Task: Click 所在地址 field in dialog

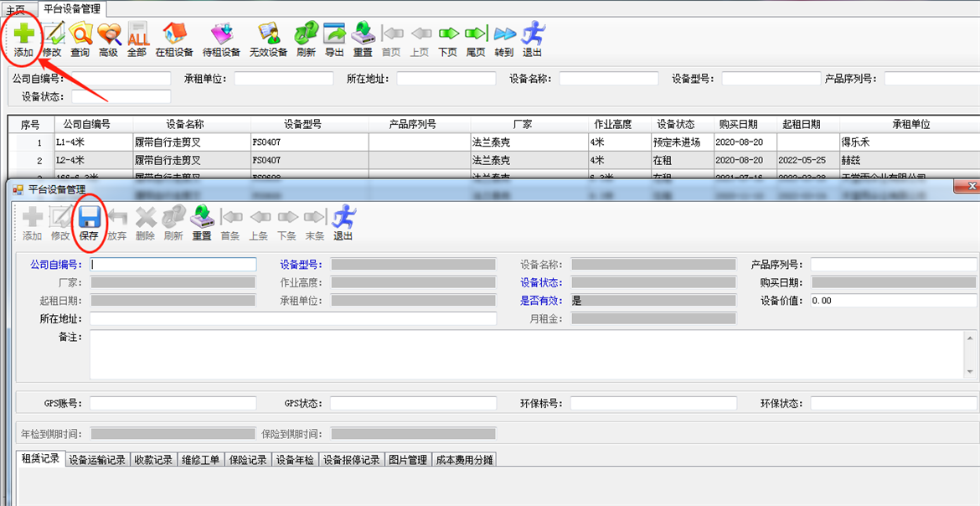Action: pos(293,318)
